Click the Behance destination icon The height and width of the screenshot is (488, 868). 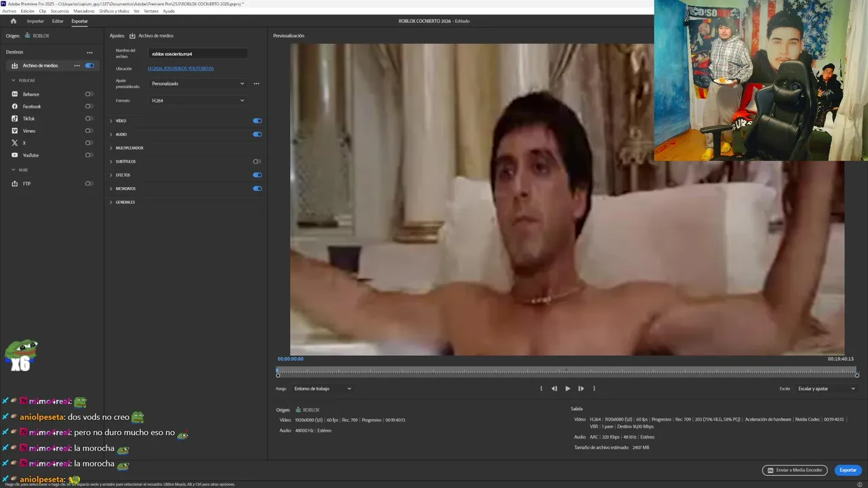click(15, 94)
